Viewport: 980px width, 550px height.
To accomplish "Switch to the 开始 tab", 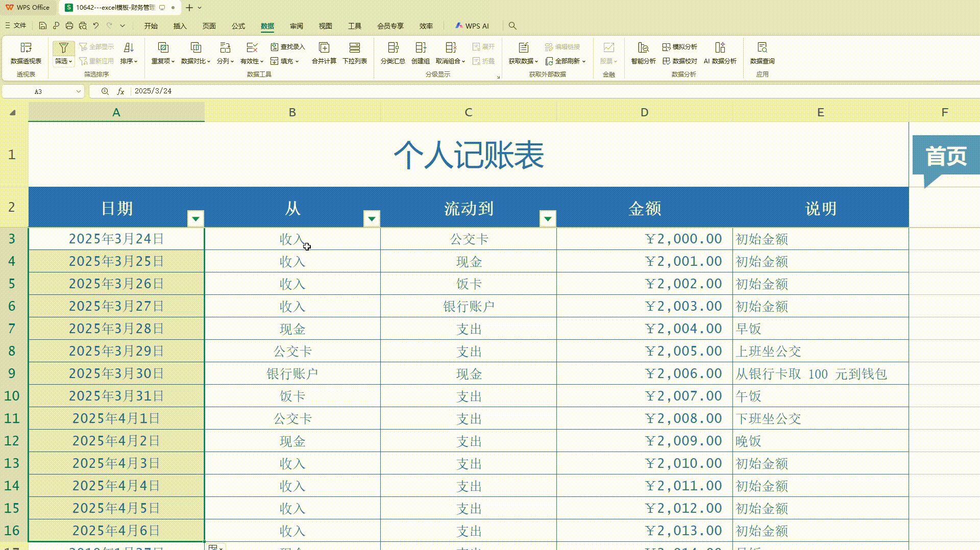I will pos(151,26).
